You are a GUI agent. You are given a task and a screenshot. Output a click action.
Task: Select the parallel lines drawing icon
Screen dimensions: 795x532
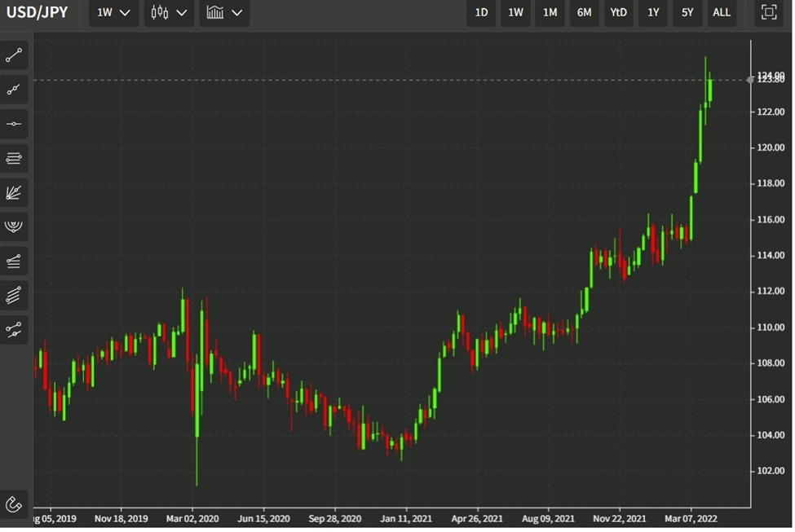pyautogui.click(x=13, y=295)
